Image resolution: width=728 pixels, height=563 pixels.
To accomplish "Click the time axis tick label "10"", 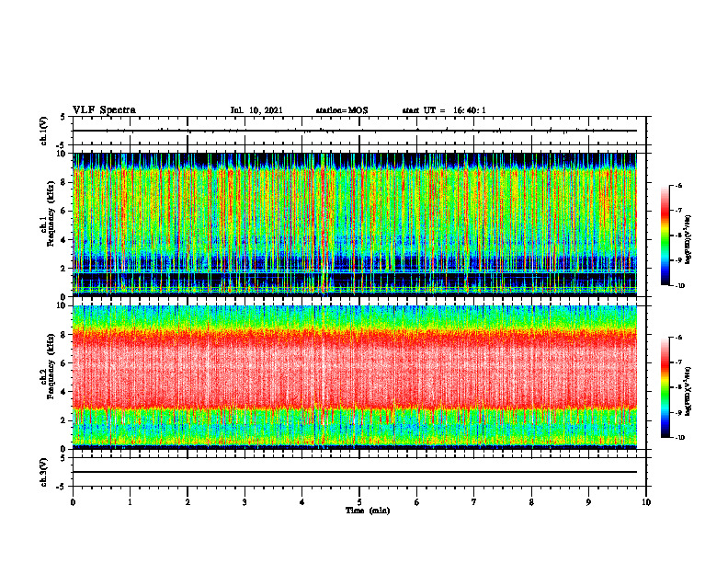I will coord(646,502).
